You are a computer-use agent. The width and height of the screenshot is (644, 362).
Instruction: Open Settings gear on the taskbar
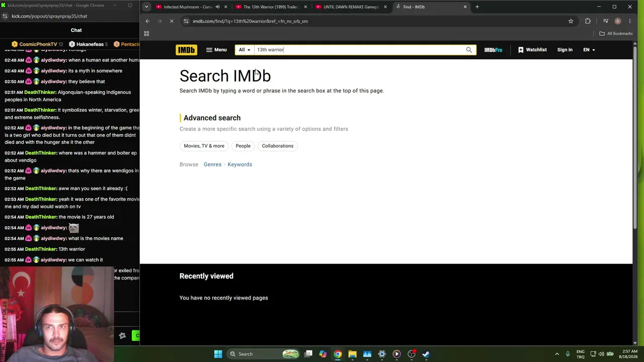point(382,354)
